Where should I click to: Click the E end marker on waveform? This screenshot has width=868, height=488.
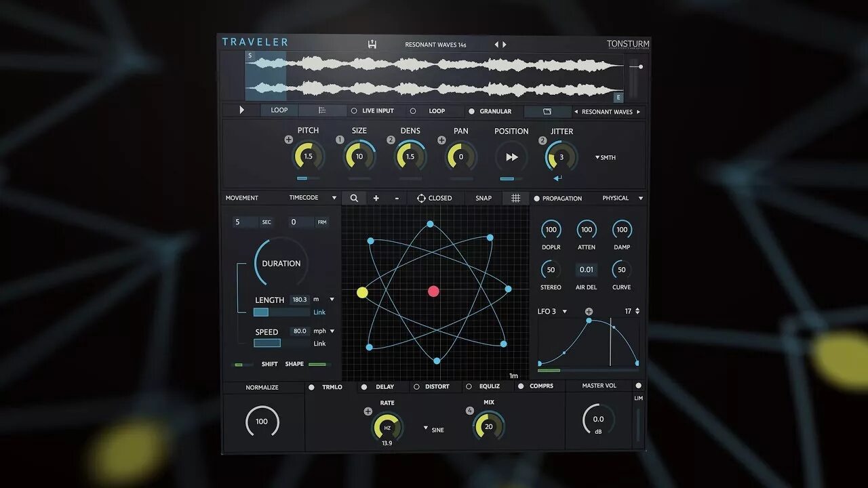618,98
